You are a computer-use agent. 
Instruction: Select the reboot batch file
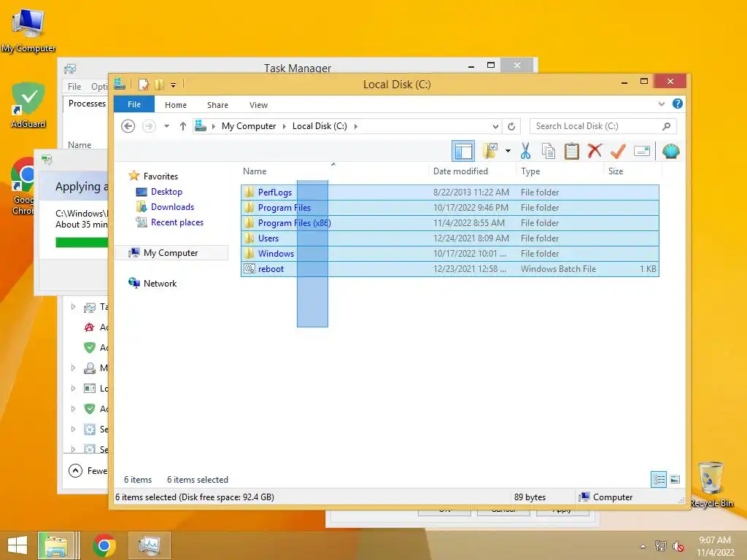449,268
